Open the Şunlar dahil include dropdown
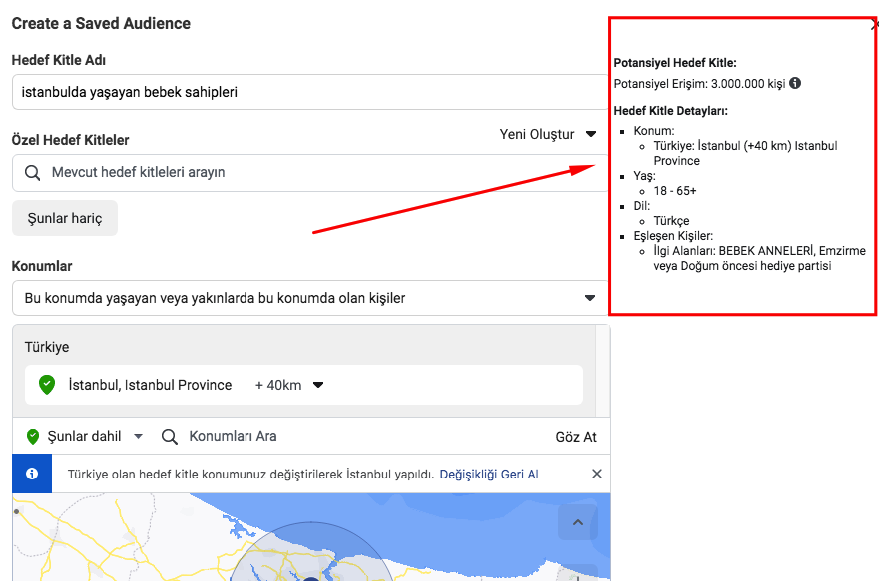 (85, 436)
